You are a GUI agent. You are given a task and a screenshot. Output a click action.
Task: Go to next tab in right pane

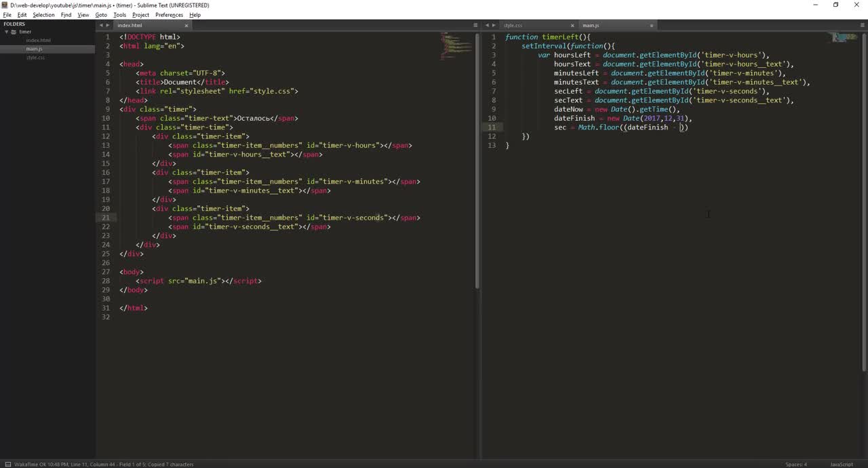point(494,25)
